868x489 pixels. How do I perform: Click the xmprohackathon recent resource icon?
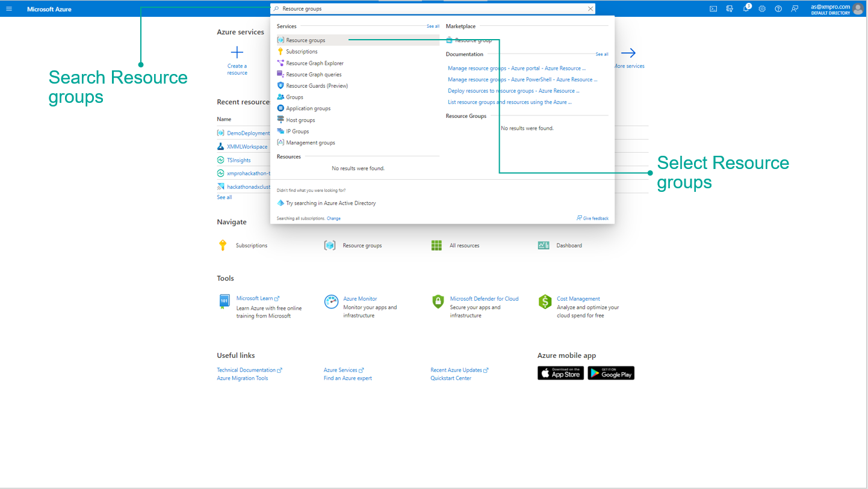click(x=221, y=173)
